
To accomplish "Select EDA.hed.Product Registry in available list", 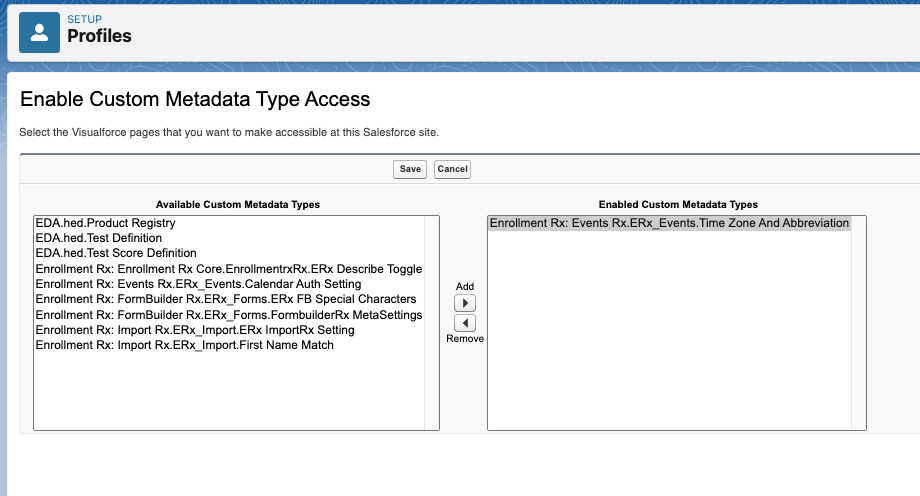I will click(x=105, y=223).
